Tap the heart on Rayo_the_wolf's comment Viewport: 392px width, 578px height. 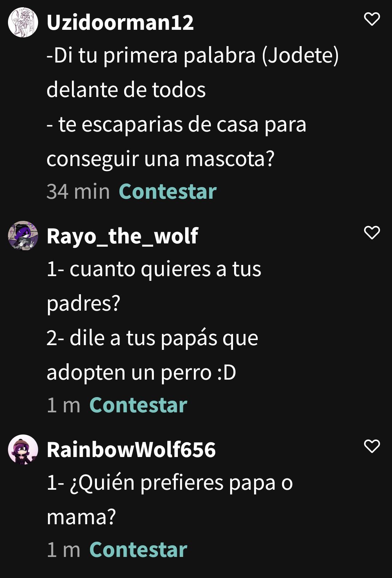point(372,233)
